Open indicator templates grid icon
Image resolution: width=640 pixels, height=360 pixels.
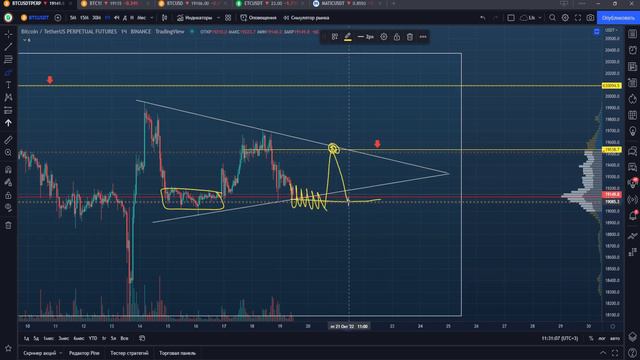point(228,18)
